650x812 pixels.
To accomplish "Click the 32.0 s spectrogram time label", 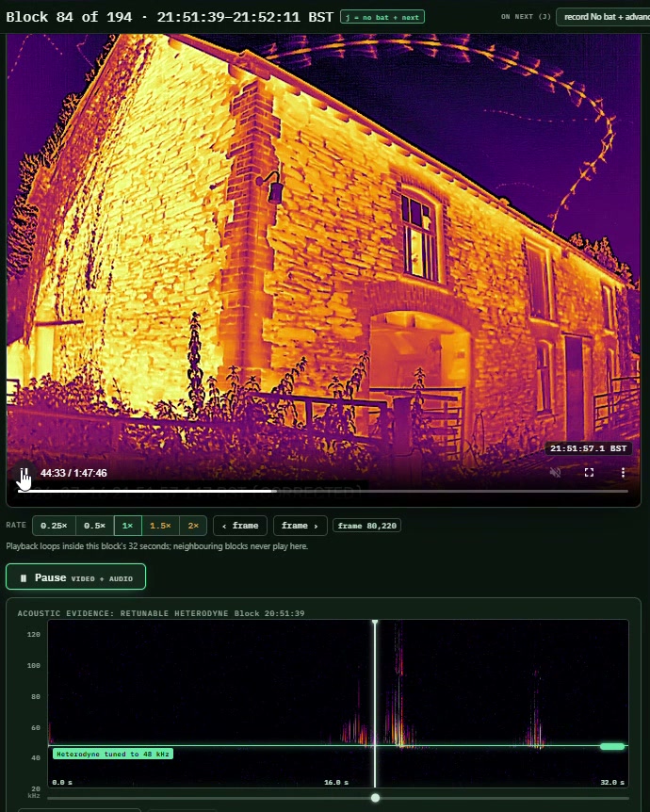I will pyautogui.click(x=612, y=782).
